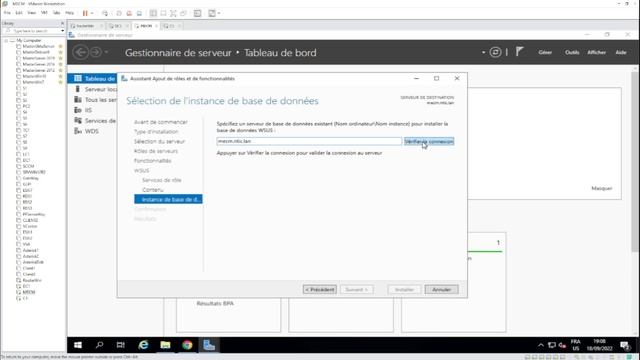
Task: Click the library search field
Action: 32,31
